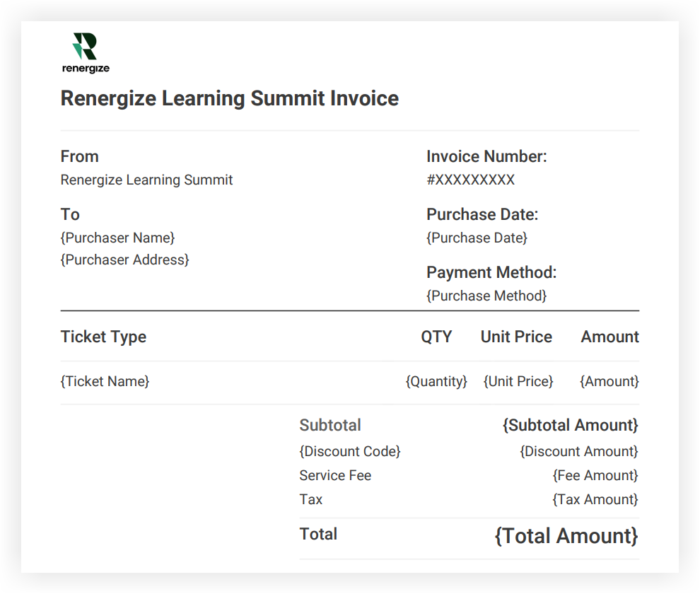This screenshot has height=594, width=700.
Task: Select the {Total Amount} placeholder
Action: [566, 536]
